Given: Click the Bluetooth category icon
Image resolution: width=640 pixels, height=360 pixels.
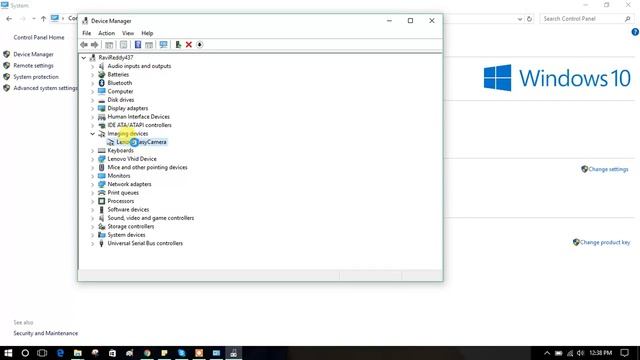Looking at the screenshot, I should (x=102, y=83).
